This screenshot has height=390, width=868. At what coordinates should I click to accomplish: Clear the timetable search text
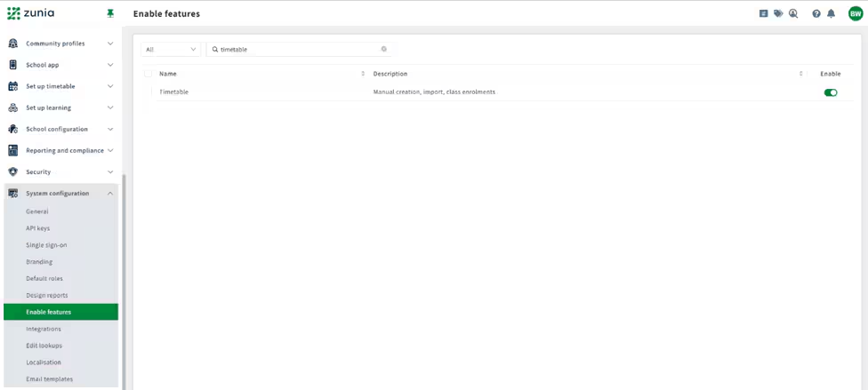(x=383, y=49)
